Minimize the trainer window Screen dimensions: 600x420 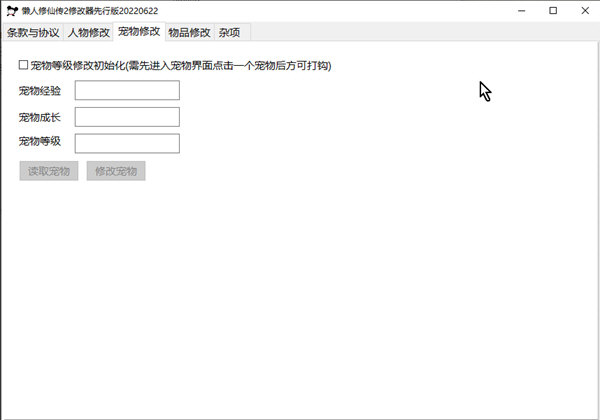(521, 11)
